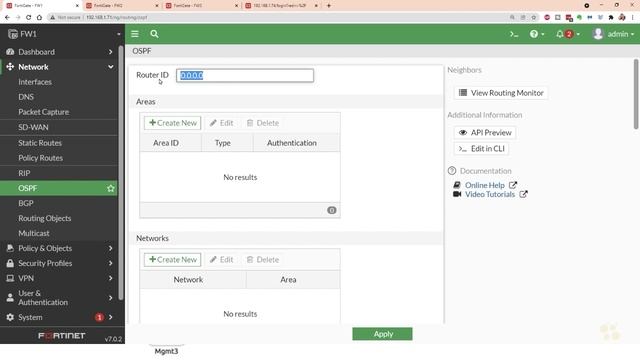640x360 pixels.
Task: Click the browser reload icon
Action: (x=28, y=18)
